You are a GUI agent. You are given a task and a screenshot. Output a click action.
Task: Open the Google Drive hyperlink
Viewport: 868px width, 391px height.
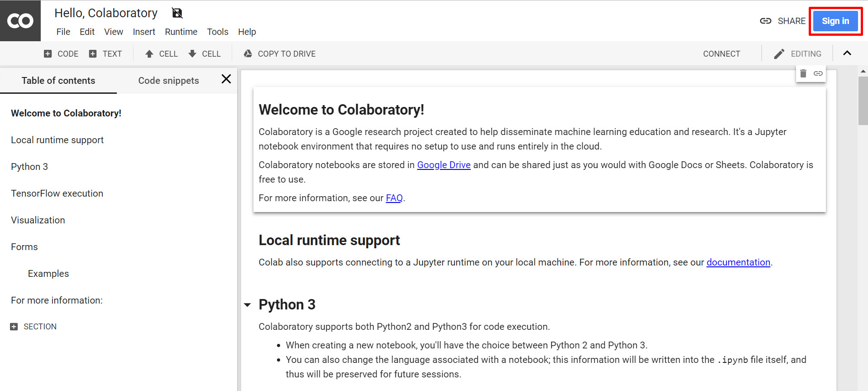point(444,165)
